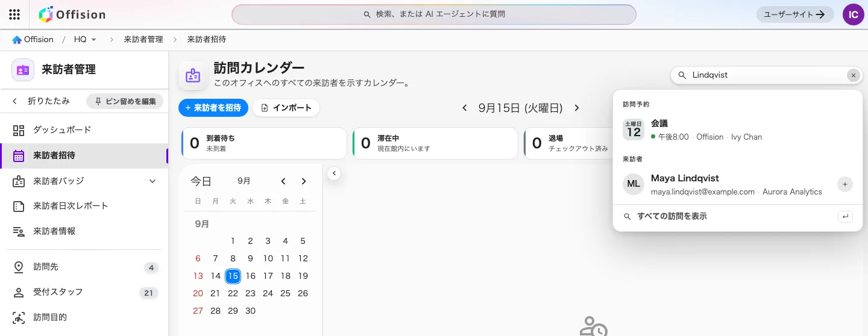
Task: Collapse the mini calendar side panel
Action: 334,173
